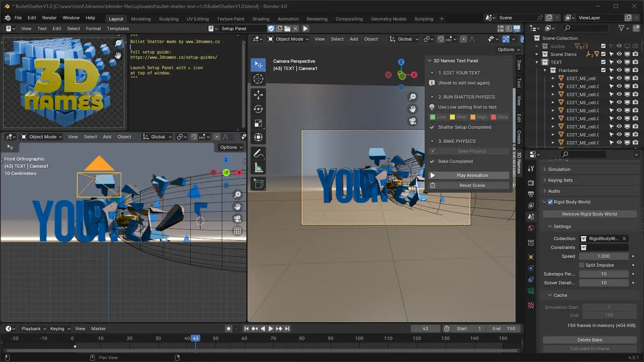This screenshot has height=362, width=644.
Task: Collapse the Fractures collection in outliner
Action: coord(545,70)
